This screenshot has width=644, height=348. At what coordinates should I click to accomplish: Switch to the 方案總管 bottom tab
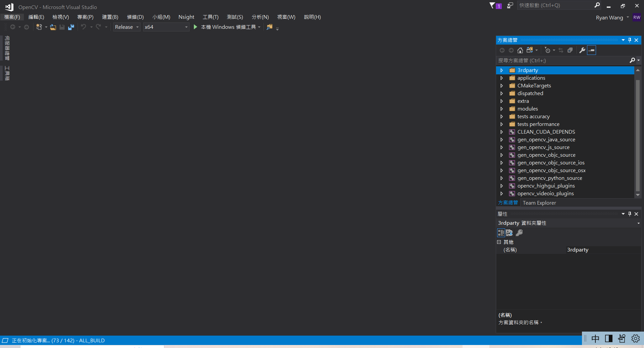click(x=508, y=203)
